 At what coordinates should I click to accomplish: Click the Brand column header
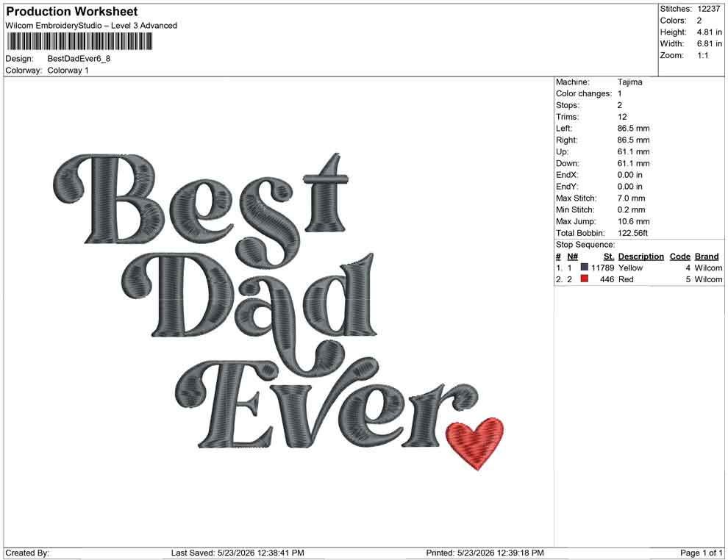707,256
